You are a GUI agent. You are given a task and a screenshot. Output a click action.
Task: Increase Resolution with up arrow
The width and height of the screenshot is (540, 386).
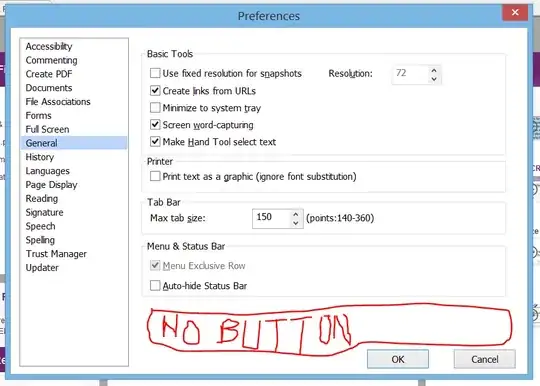point(434,70)
